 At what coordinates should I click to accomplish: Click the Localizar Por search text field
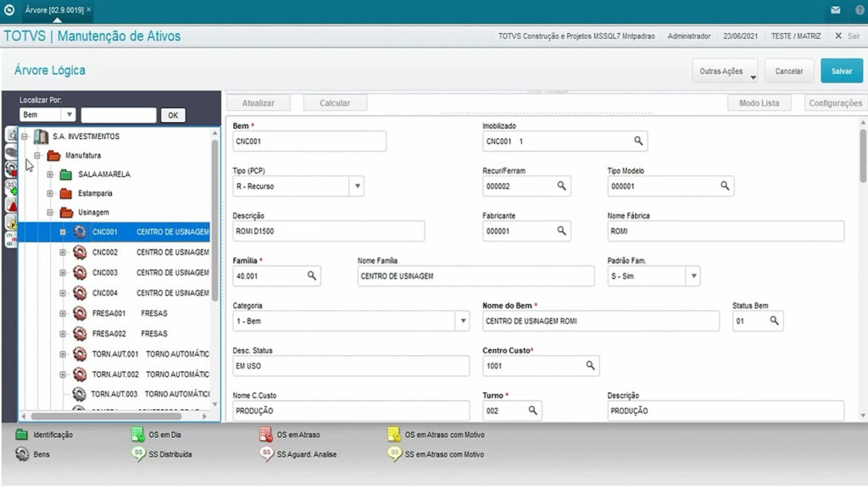119,115
